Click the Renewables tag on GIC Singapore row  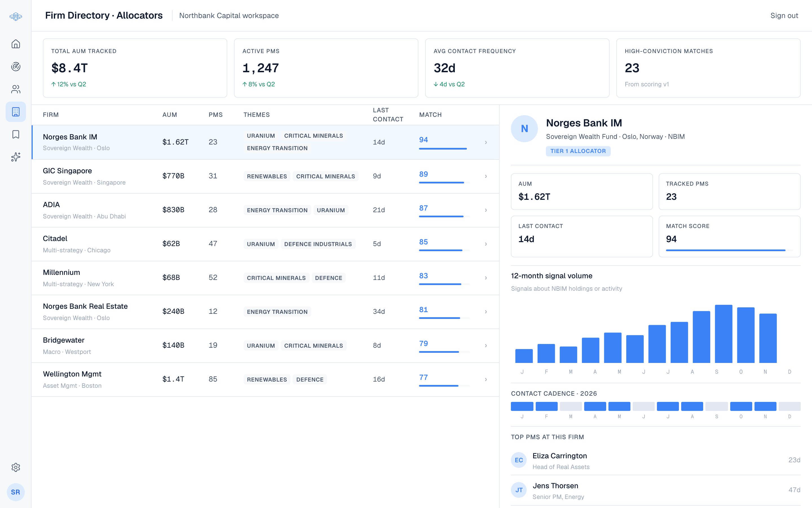tap(267, 176)
